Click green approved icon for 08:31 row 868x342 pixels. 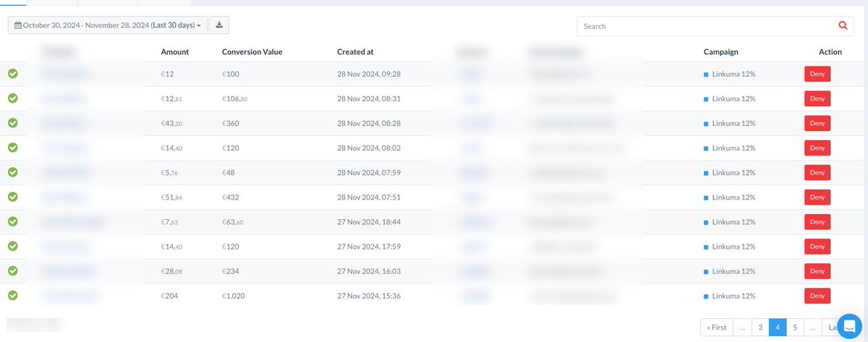(x=13, y=98)
